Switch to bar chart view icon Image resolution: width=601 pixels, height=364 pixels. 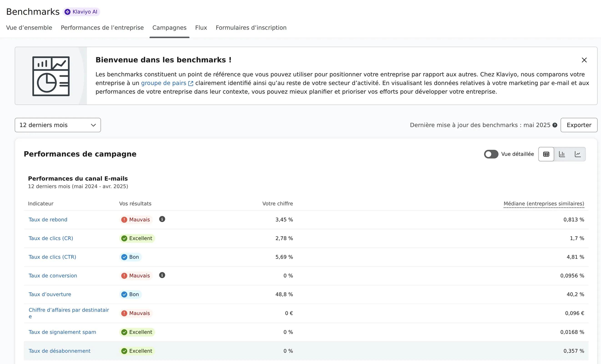[x=562, y=154]
